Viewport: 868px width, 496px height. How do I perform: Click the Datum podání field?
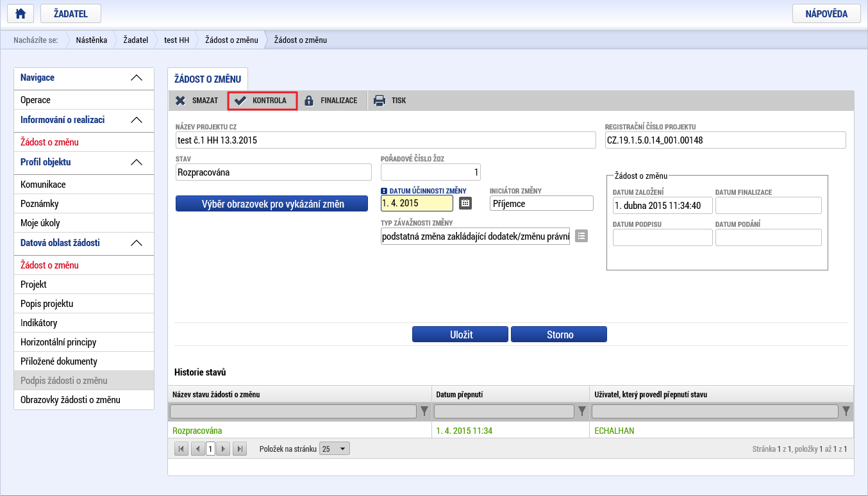(x=769, y=238)
